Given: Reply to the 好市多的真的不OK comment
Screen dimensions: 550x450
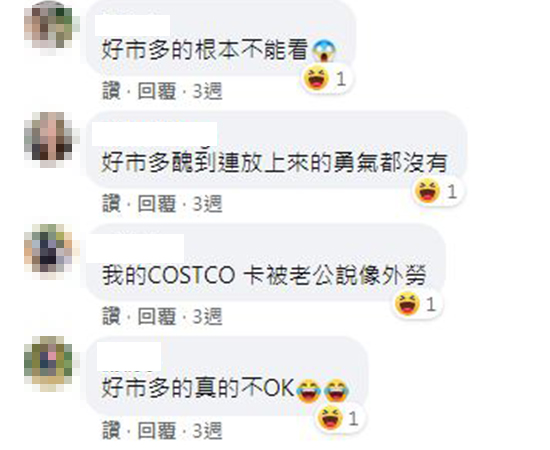Looking at the screenshot, I should pos(156,430).
